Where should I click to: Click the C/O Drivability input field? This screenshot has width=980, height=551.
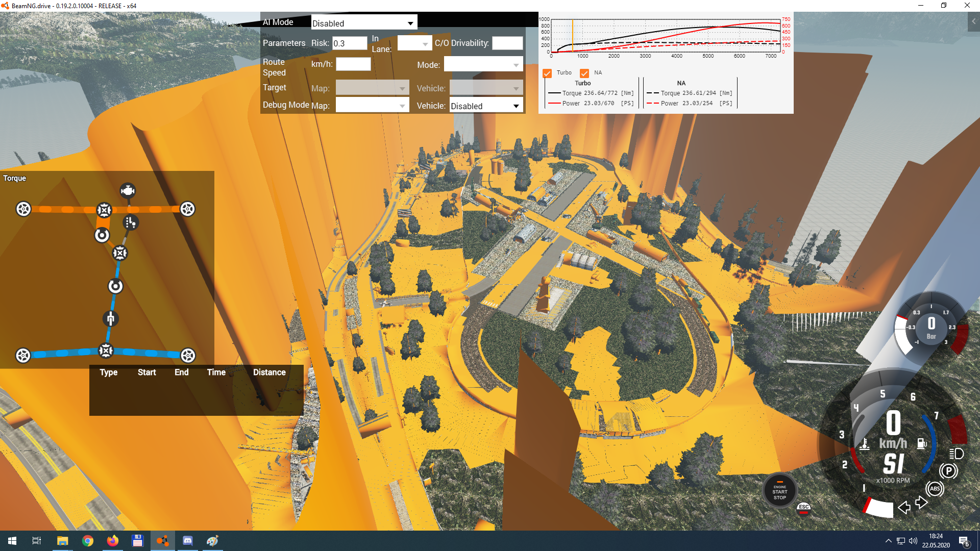(x=507, y=43)
